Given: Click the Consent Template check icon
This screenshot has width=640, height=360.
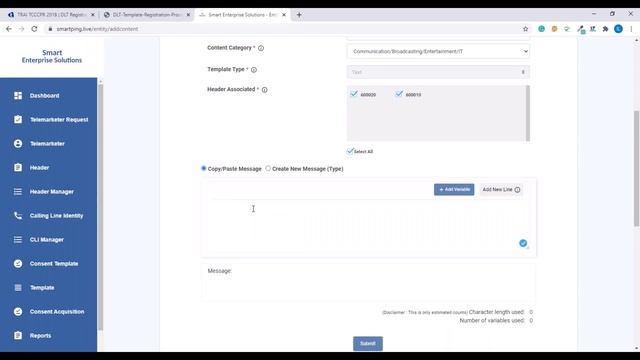Looking at the screenshot, I should (x=18, y=264).
